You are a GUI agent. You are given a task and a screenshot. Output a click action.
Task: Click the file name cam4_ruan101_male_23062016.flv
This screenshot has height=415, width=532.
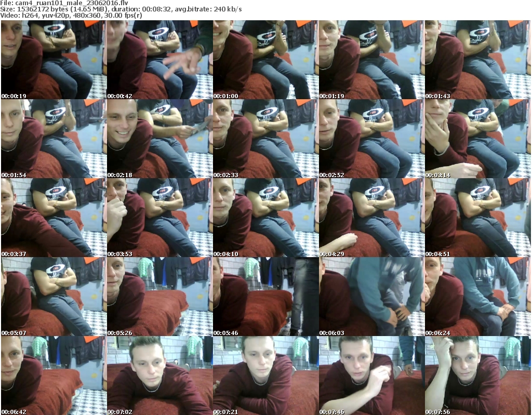(72, 3)
